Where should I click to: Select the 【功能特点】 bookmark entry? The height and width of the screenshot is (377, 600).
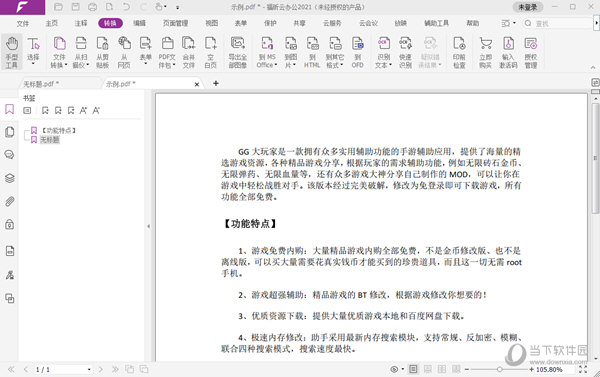click(x=59, y=131)
